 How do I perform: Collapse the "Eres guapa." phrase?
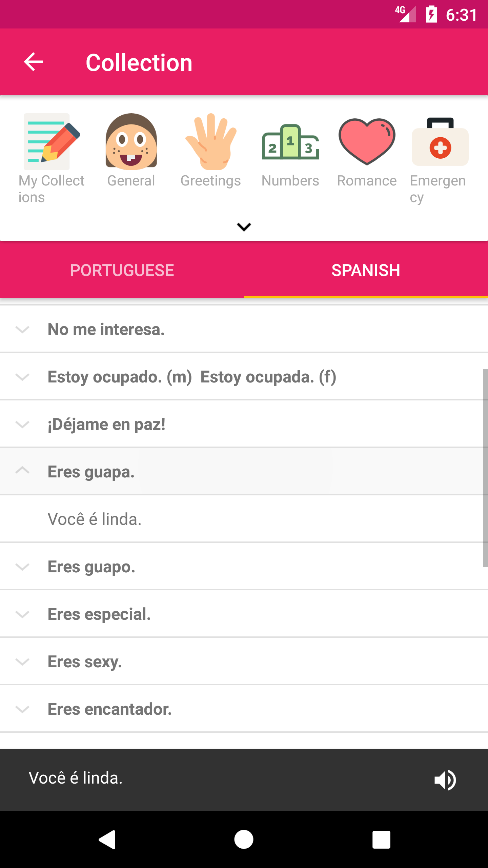[22, 471]
